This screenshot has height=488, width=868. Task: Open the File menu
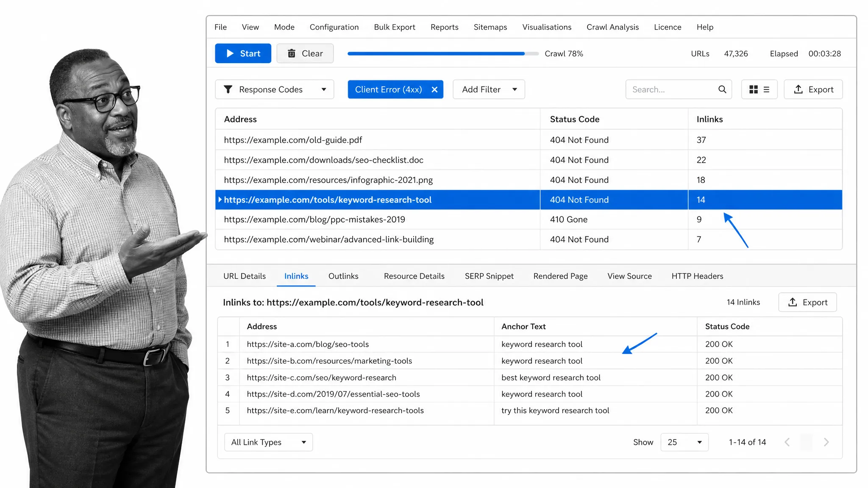(x=220, y=27)
